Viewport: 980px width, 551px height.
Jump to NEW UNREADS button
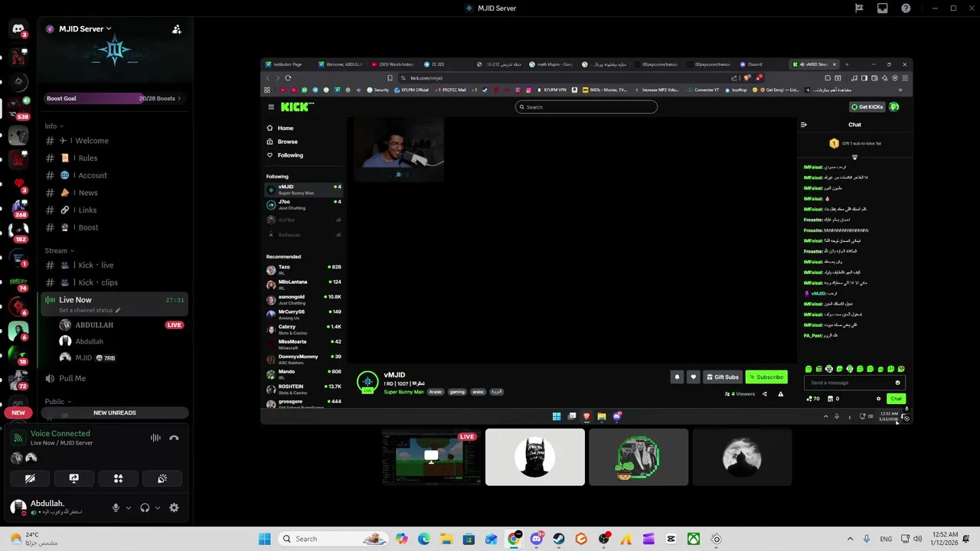[115, 412]
